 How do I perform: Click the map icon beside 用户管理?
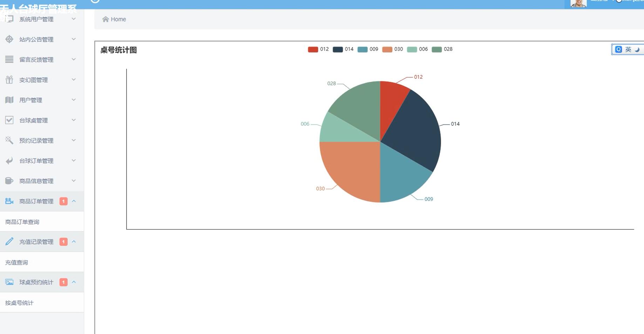(9, 100)
